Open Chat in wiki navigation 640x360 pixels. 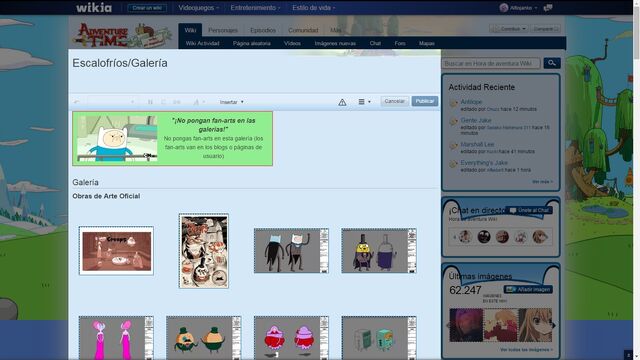(375, 43)
